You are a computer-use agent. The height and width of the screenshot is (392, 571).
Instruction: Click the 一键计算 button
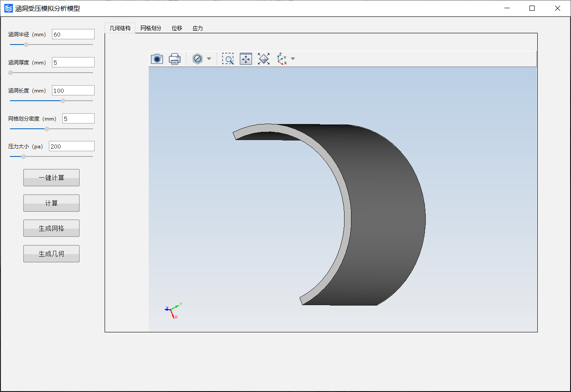tap(51, 178)
